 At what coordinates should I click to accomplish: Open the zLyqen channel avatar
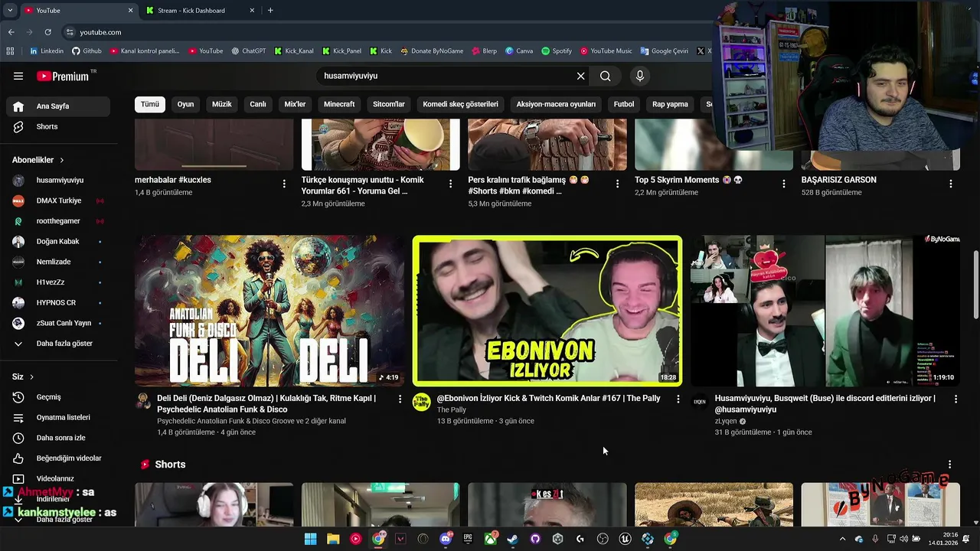tap(700, 402)
